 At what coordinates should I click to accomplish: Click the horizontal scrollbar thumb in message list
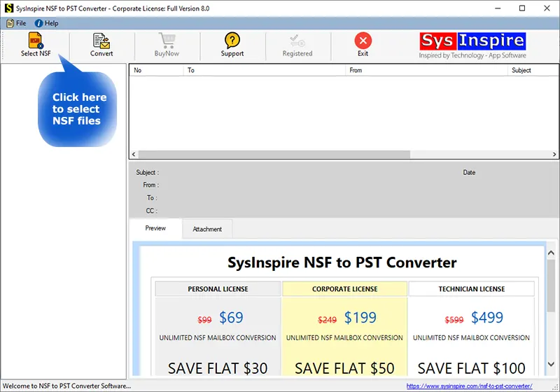(x=274, y=154)
